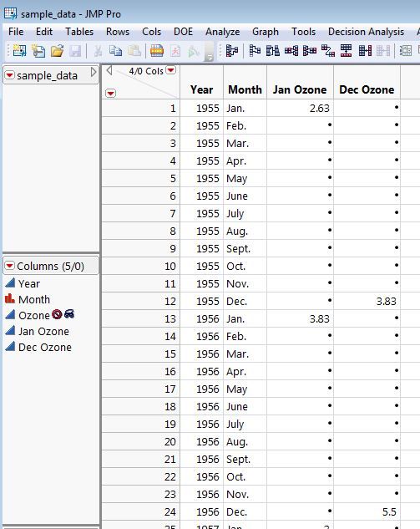Click the PDF-style document toolbar icon
The image size is (420, 529).
tap(175, 51)
